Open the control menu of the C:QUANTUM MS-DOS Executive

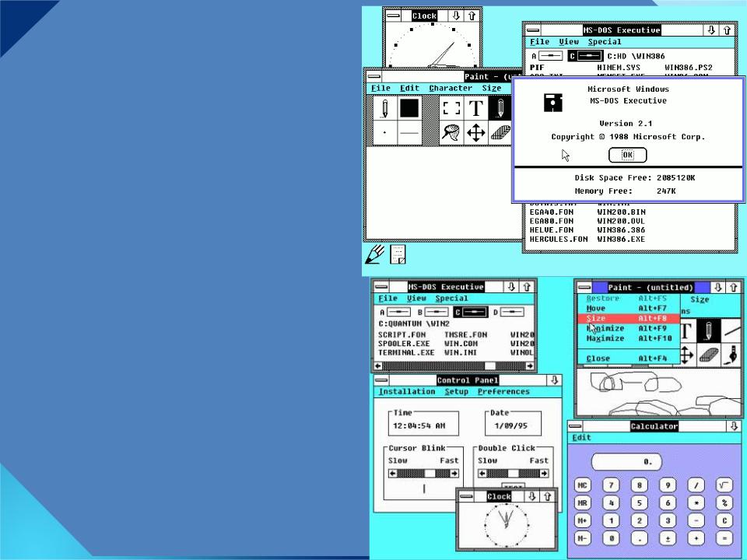[381, 287]
